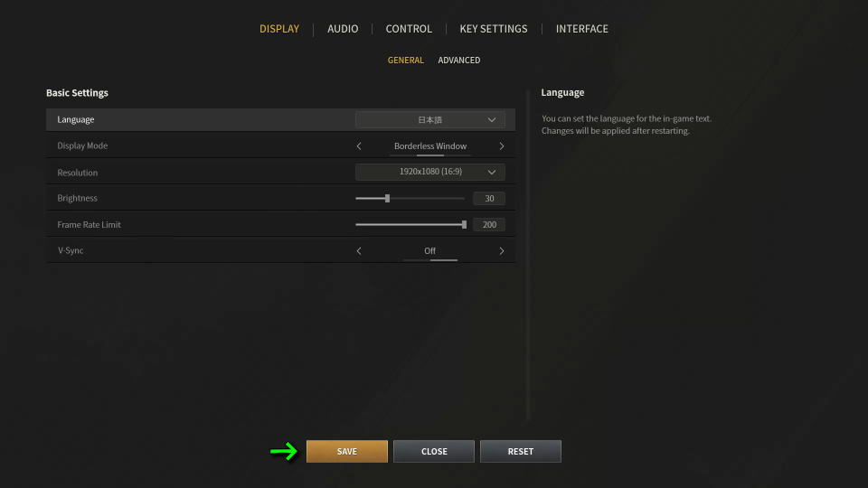Select the Display Mode row label
This screenshot has height=488, width=868.
[82, 145]
